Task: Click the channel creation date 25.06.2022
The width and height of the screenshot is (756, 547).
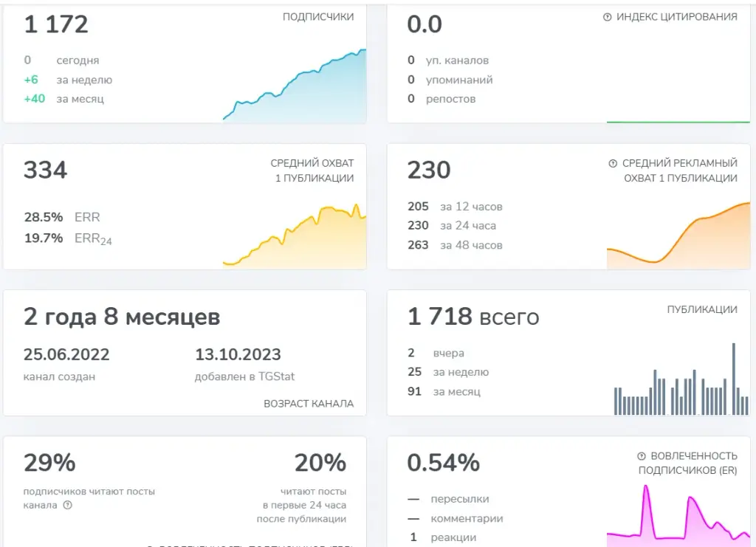Action: click(x=66, y=355)
